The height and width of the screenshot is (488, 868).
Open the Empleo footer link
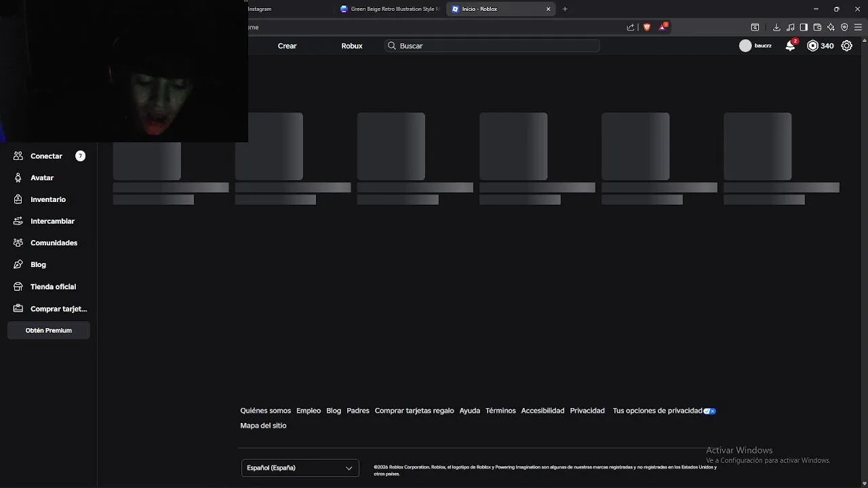(309, 411)
